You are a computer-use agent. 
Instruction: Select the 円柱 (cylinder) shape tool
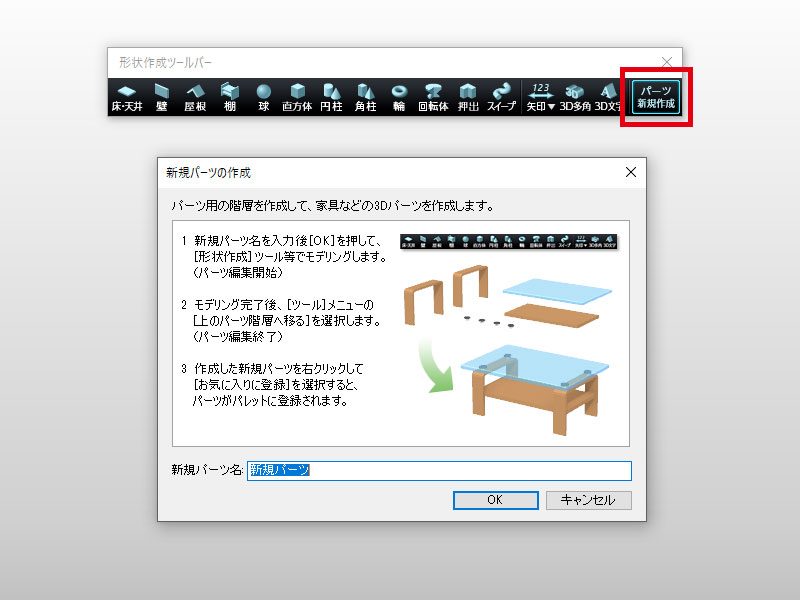coord(330,97)
